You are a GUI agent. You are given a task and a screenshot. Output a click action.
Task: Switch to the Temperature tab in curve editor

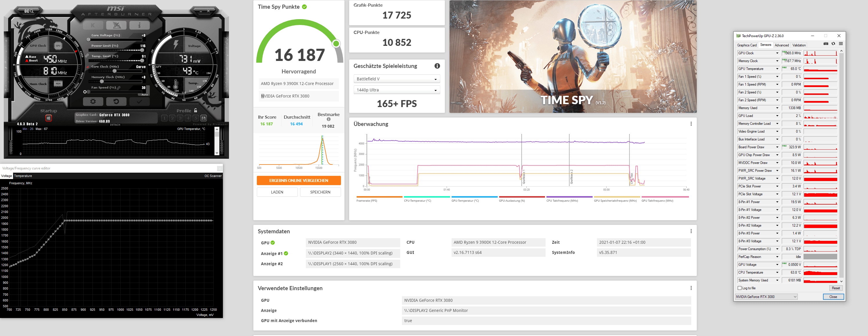23,176
